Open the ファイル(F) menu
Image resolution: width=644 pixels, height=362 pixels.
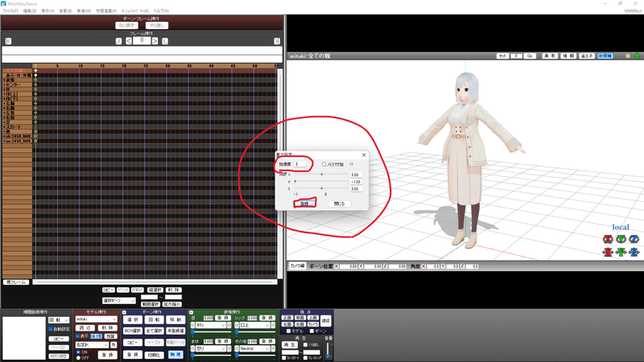[x=10, y=10]
